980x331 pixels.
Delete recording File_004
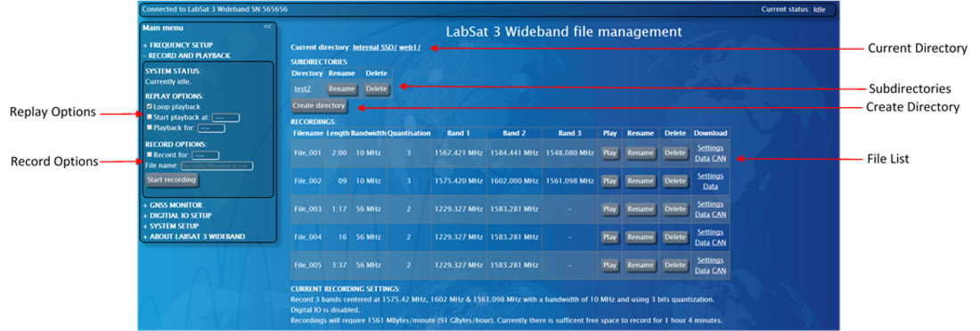pos(675,237)
